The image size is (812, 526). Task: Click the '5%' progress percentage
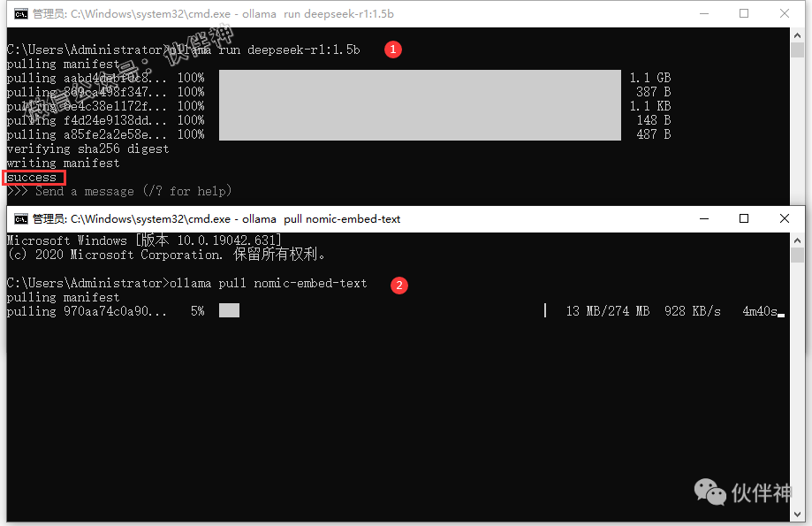coord(198,311)
